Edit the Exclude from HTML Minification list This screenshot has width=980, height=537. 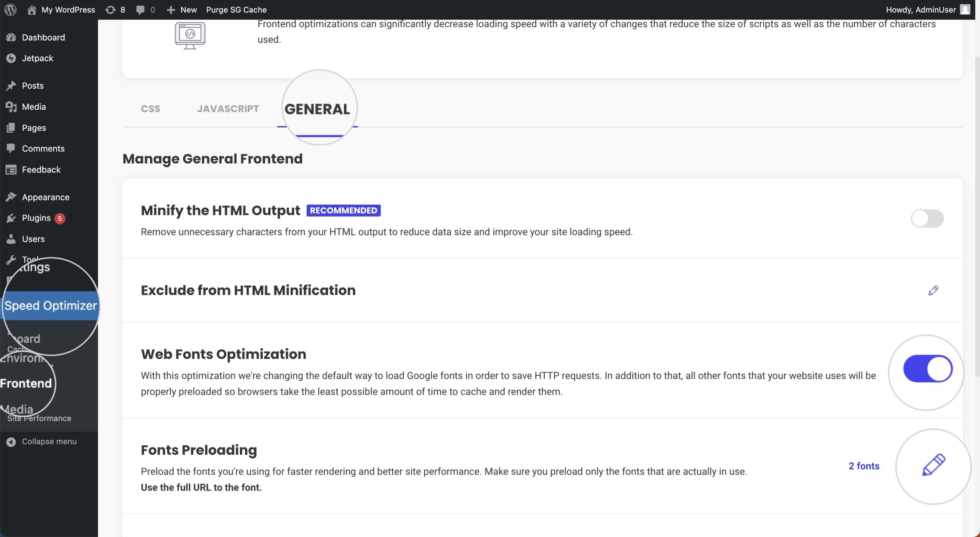(933, 290)
